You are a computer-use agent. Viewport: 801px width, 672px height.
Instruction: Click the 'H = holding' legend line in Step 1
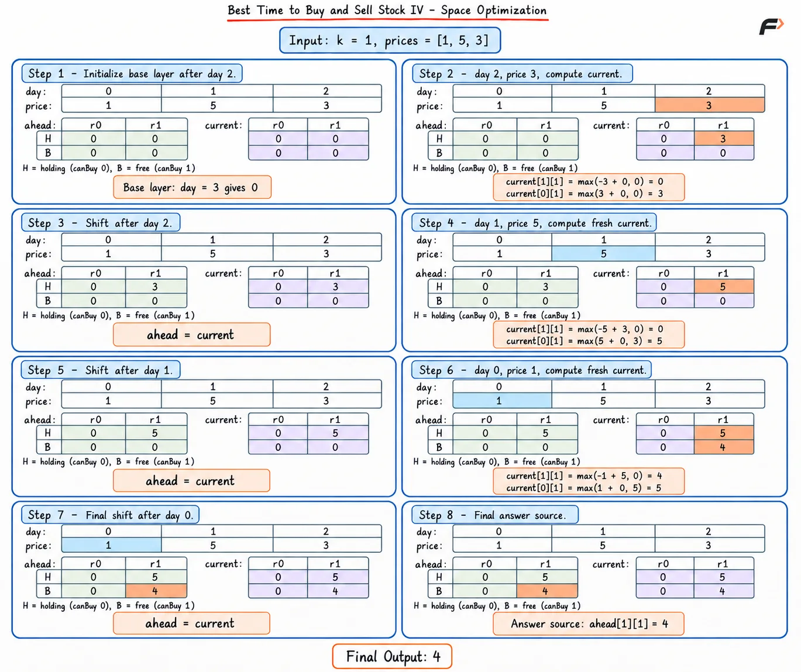[x=109, y=168]
